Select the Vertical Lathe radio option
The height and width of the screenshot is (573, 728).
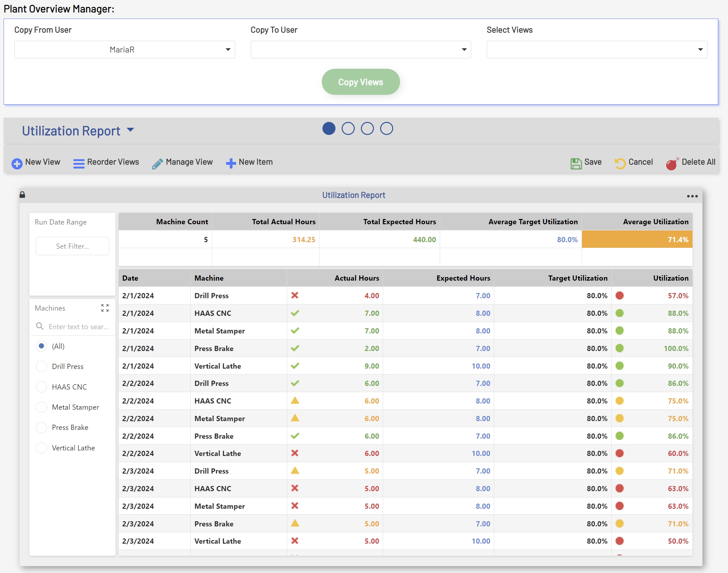[41, 448]
